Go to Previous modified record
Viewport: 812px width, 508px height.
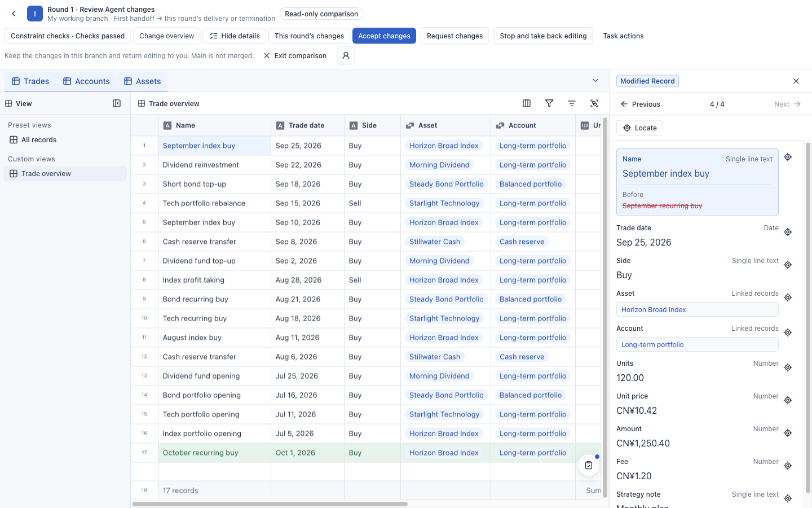pos(640,104)
